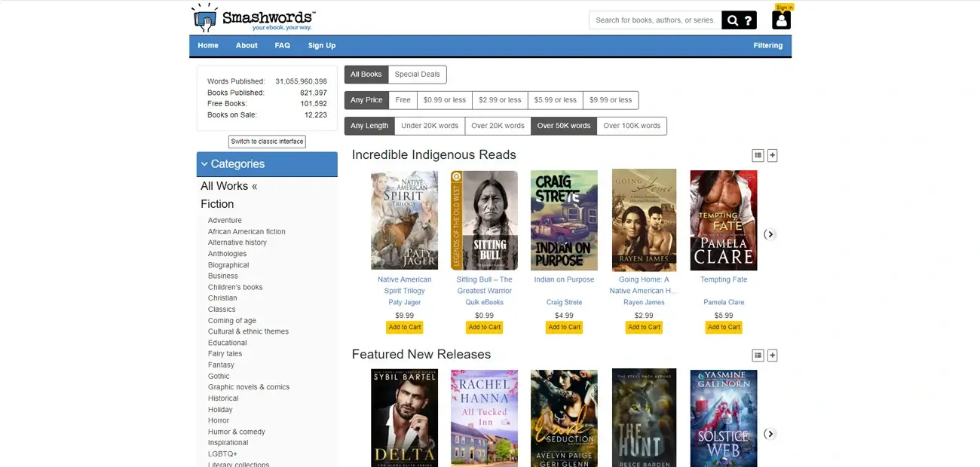Click the plus icon beside Featured New Releases

click(771, 354)
